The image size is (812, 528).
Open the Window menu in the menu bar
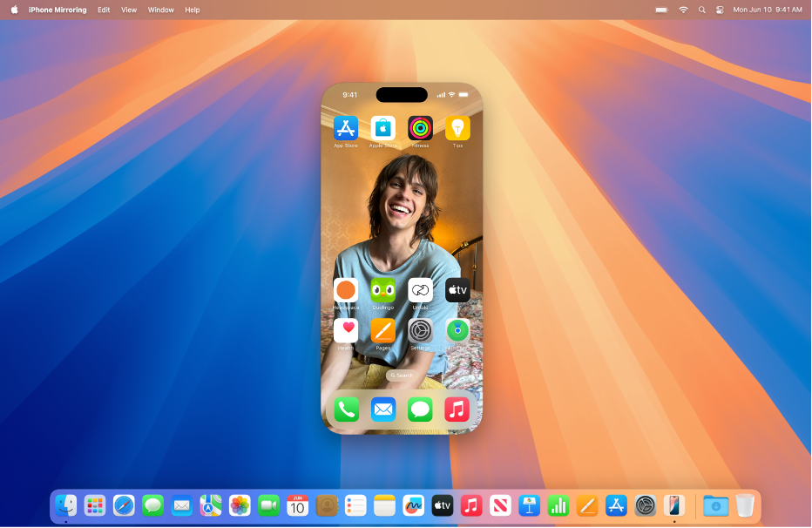pyautogui.click(x=160, y=10)
